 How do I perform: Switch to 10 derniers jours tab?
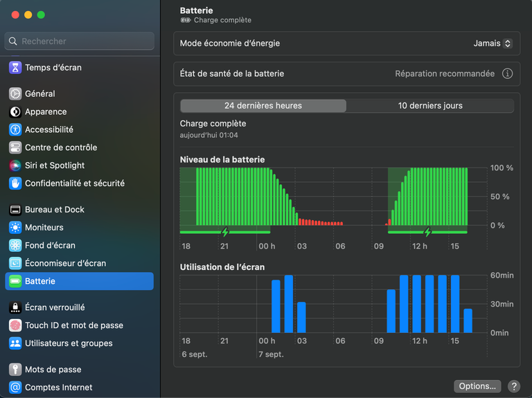click(430, 106)
